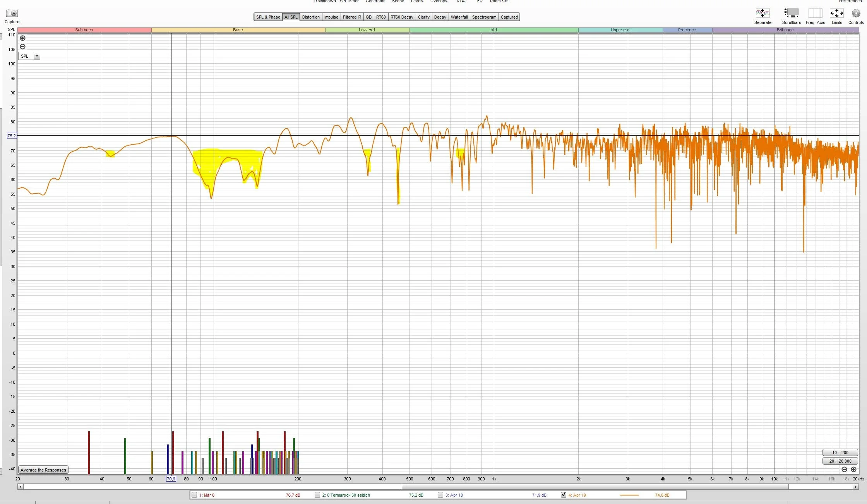
Task: Select the Decay tab
Action: (x=440, y=17)
